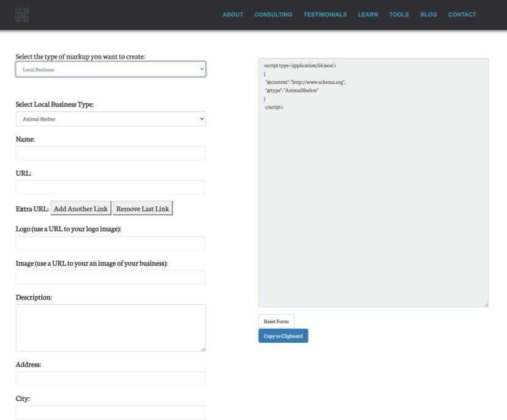Click Remove Last Link button
507x420 pixels.
pos(143,209)
